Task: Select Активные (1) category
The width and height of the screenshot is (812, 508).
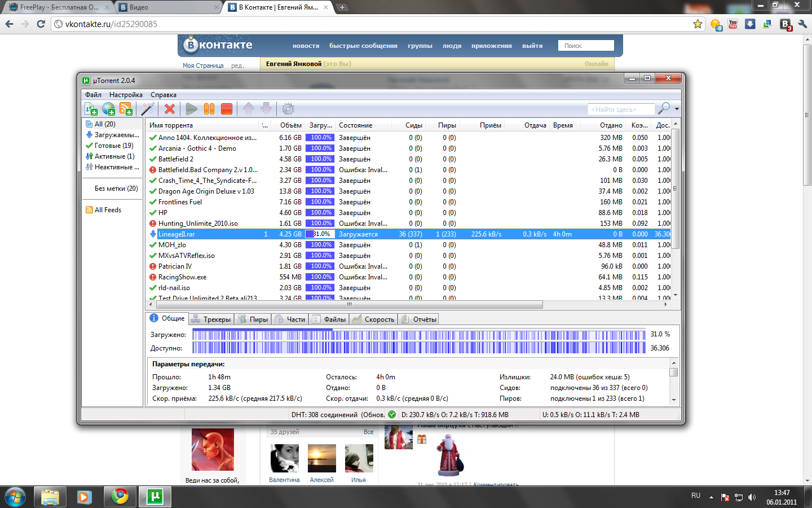Action: pos(112,156)
